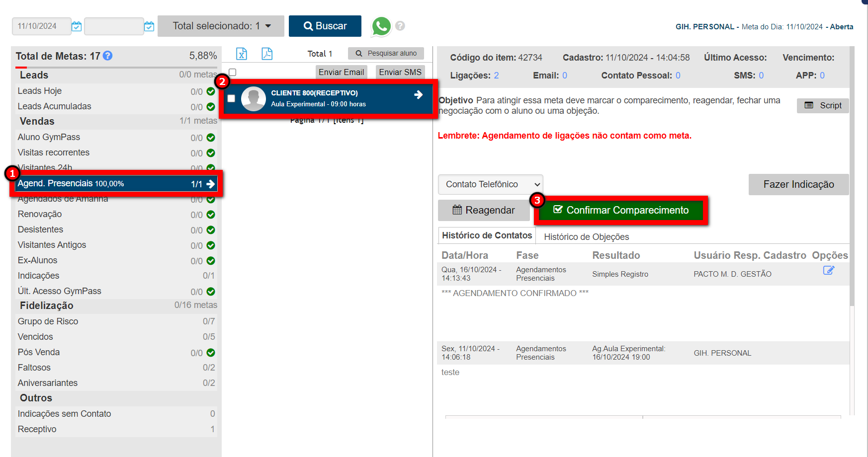Click the gray help icon near WhatsApp
The image size is (868, 457).
400,26
